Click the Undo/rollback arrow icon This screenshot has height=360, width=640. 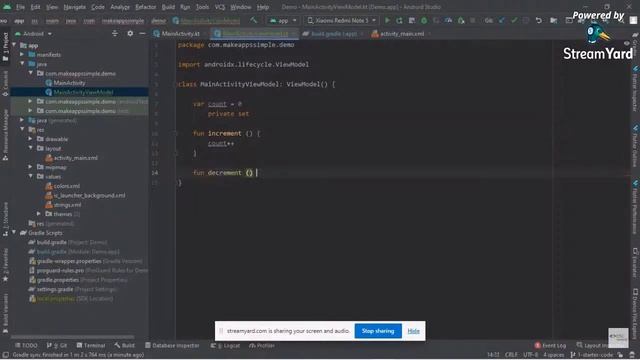(x=539, y=20)
